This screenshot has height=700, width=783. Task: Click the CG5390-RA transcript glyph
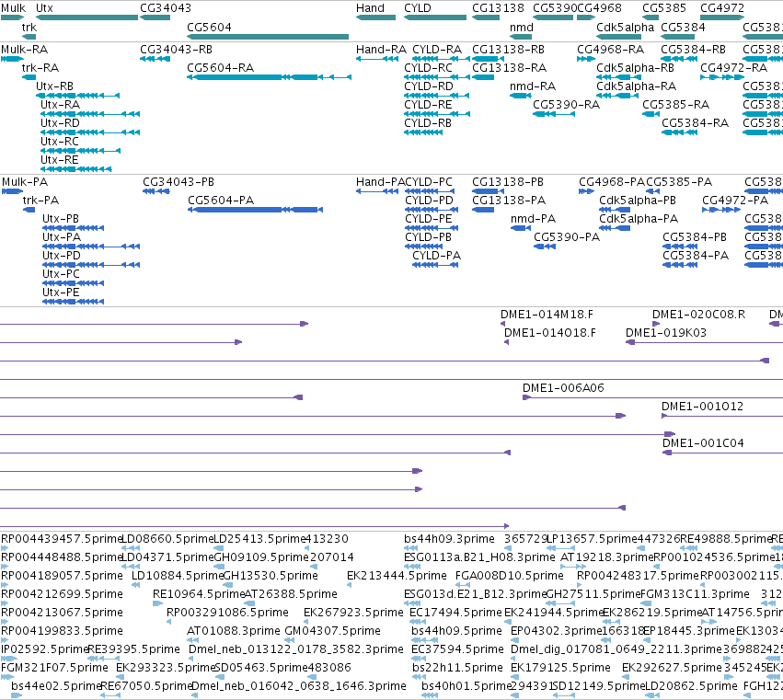point(554,114)
